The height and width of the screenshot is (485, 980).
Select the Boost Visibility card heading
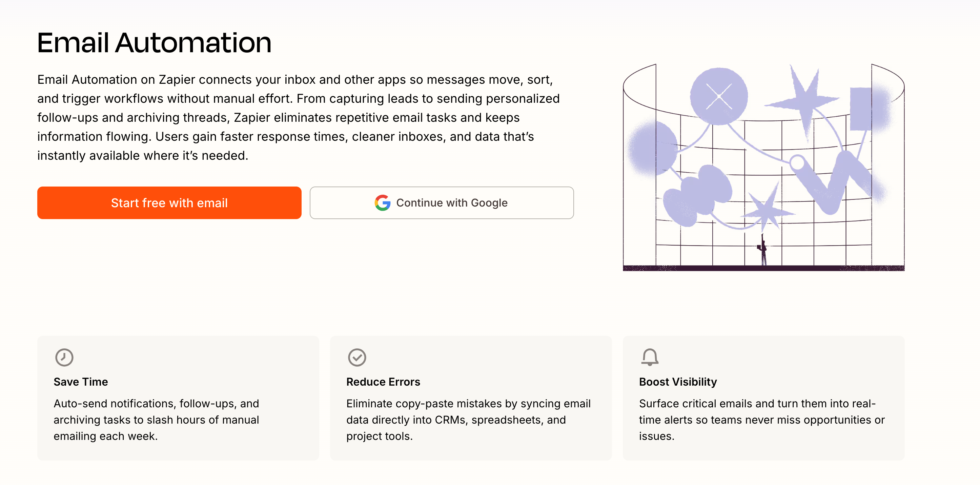[x=677, y=382]
